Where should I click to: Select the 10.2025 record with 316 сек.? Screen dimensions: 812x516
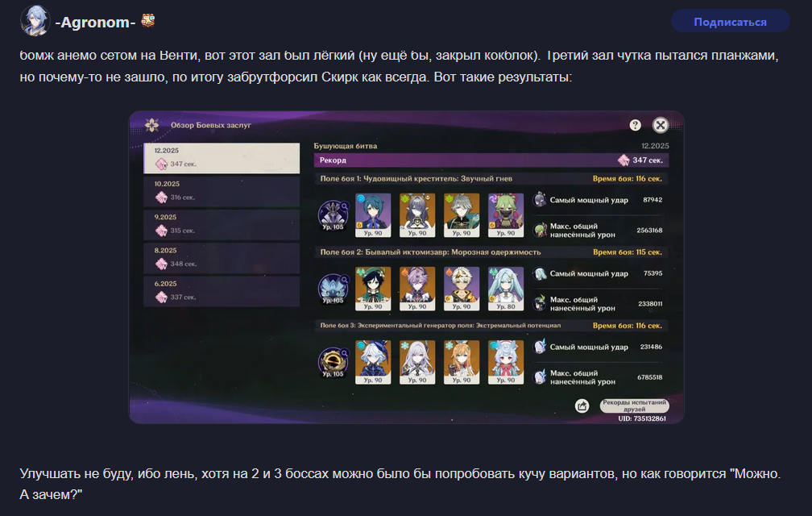[x=222, y=191]
